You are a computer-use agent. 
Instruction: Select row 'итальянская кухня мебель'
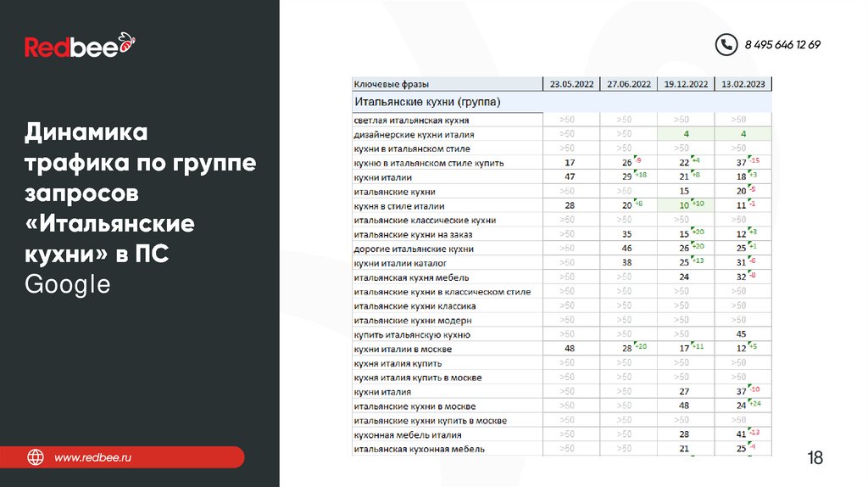[x=562, y=277]
